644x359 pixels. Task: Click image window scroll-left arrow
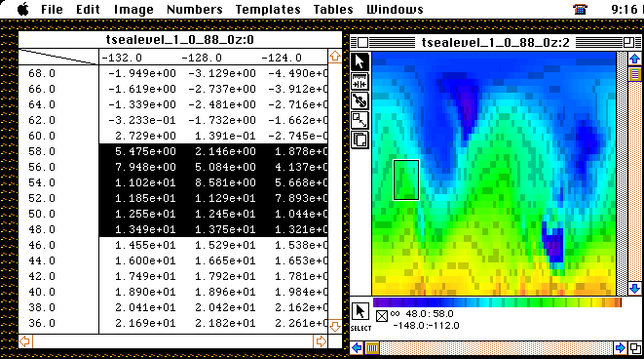pos(357,348)
